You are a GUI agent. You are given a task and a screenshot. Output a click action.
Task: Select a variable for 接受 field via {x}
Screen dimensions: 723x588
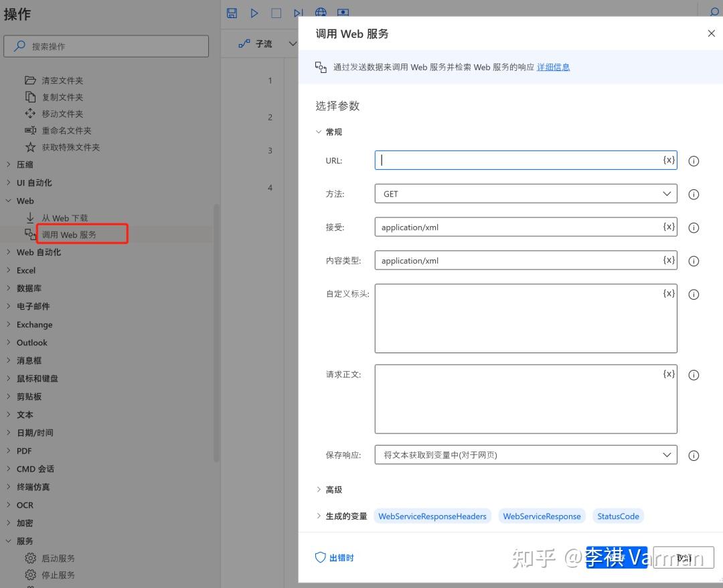tap(668, 227)
